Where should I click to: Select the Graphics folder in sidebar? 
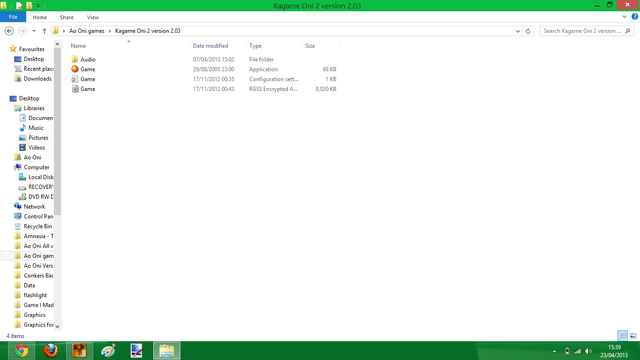tap(30, 315)
